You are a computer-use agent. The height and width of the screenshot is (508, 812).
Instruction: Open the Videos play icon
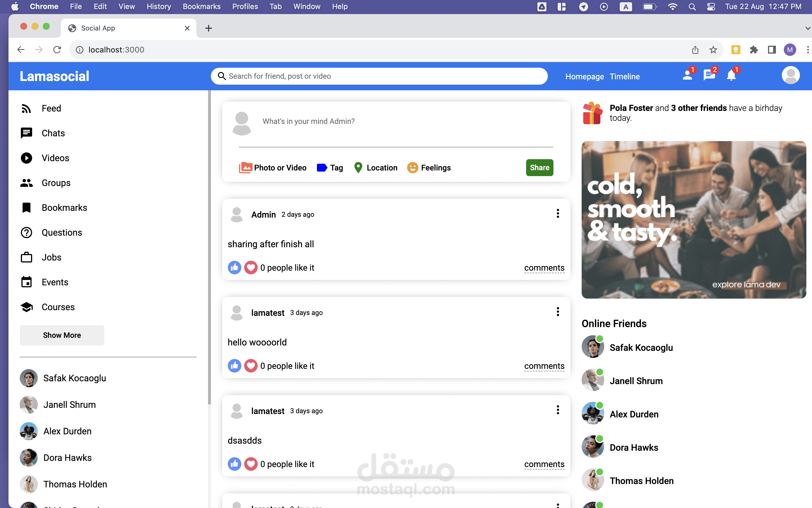[26, 158]
